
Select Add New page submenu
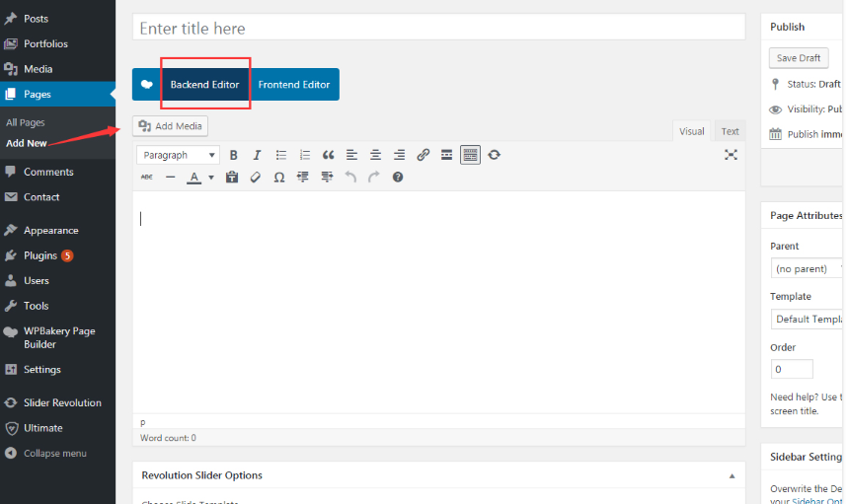[x=26, y=143]
